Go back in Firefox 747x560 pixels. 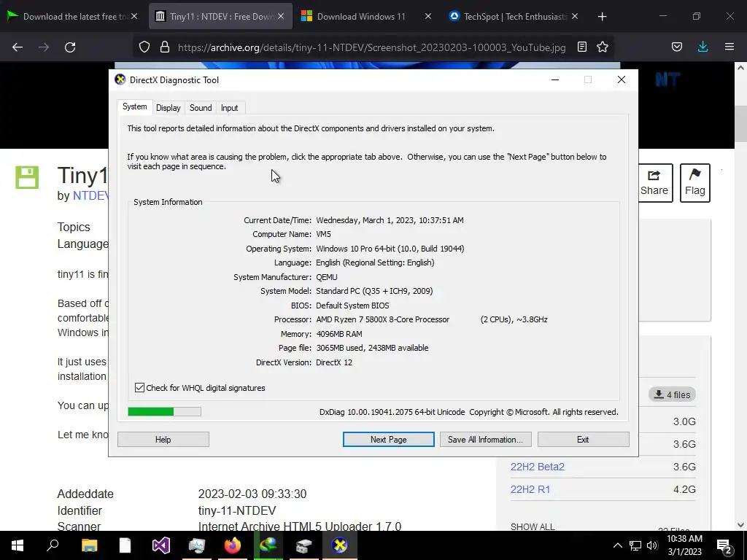(x=18, y=47)
